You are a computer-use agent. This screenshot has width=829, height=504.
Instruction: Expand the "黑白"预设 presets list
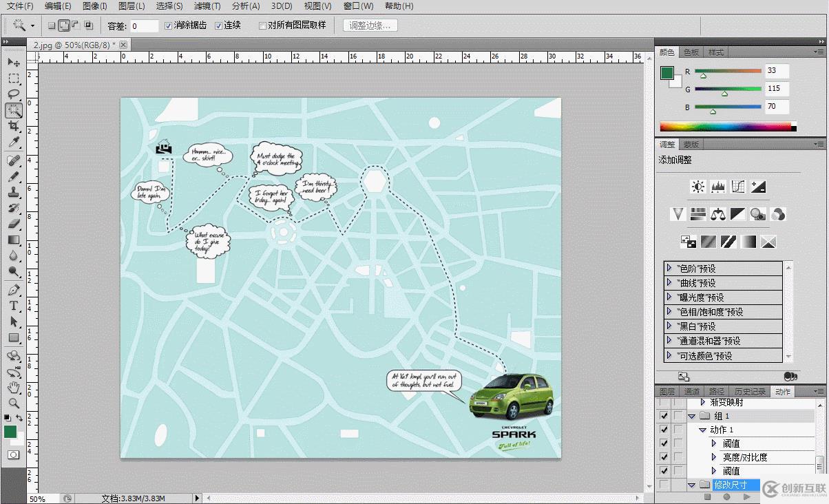click(669, 326)
